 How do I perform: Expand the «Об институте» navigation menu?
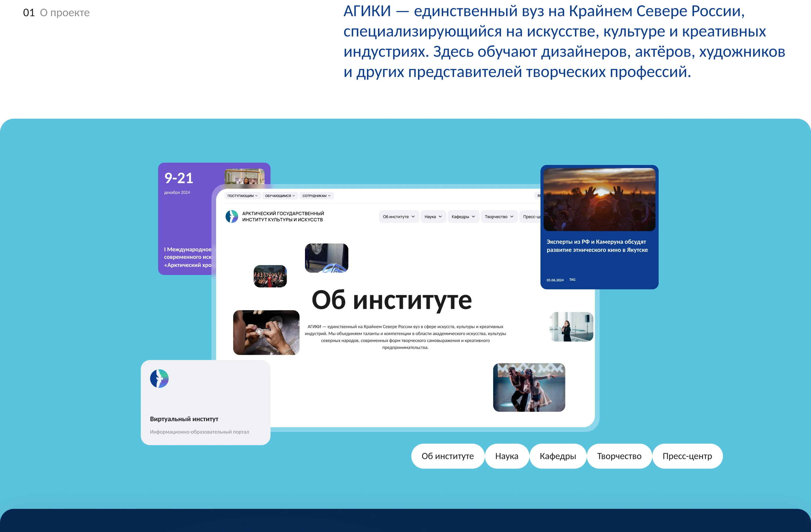coord(399,217)
